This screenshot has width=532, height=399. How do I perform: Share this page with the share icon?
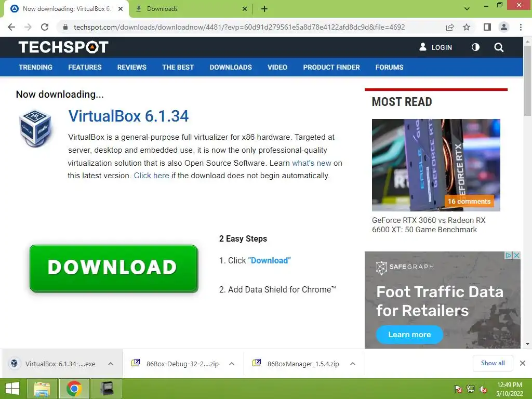tap(450, 27)
